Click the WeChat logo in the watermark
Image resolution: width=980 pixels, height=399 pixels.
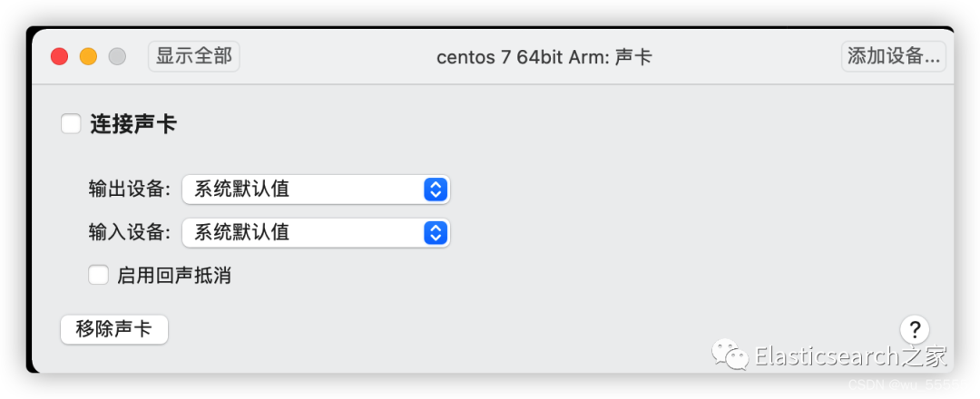coord(730,355)
